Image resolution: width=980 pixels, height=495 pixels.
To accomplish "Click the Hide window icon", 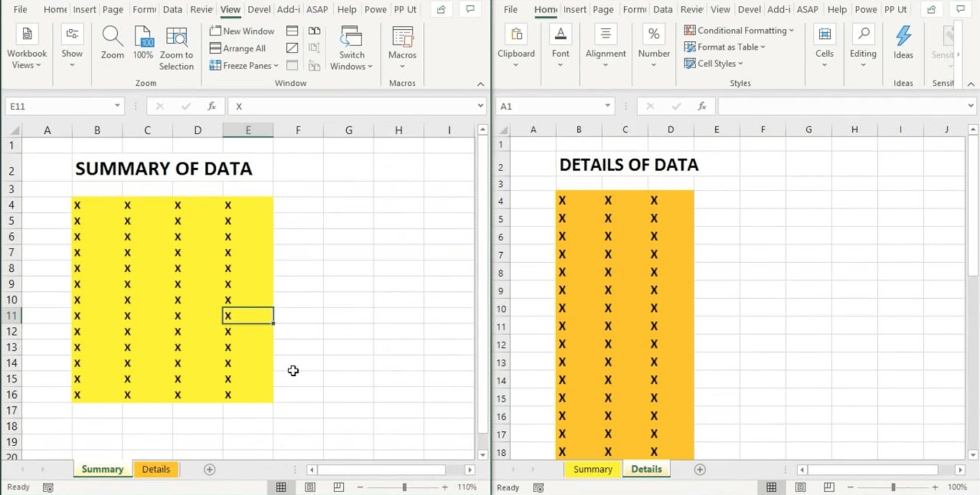I will point(292,48).
